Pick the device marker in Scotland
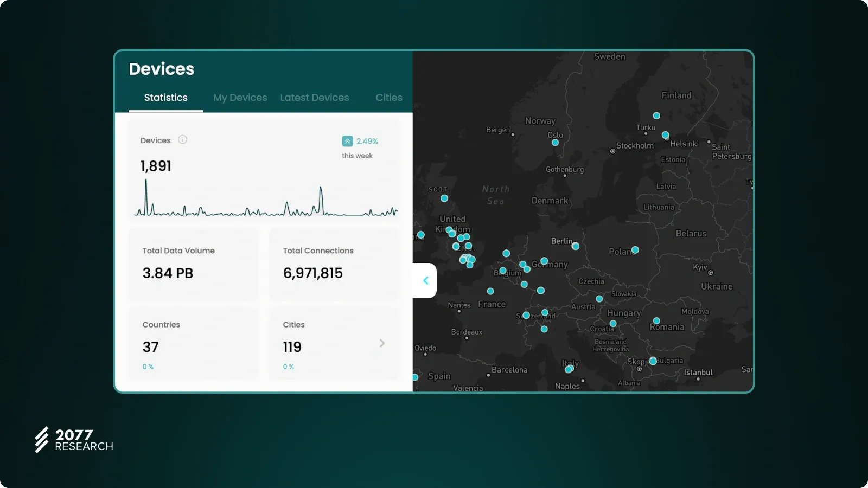This screenshot has width=868, height=488. (x=444, y=198)
